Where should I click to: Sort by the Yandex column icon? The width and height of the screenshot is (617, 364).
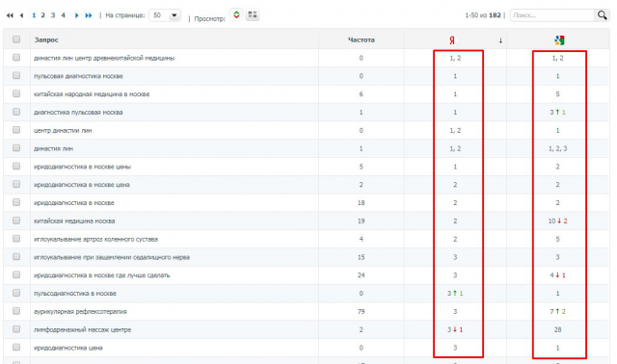452,40
